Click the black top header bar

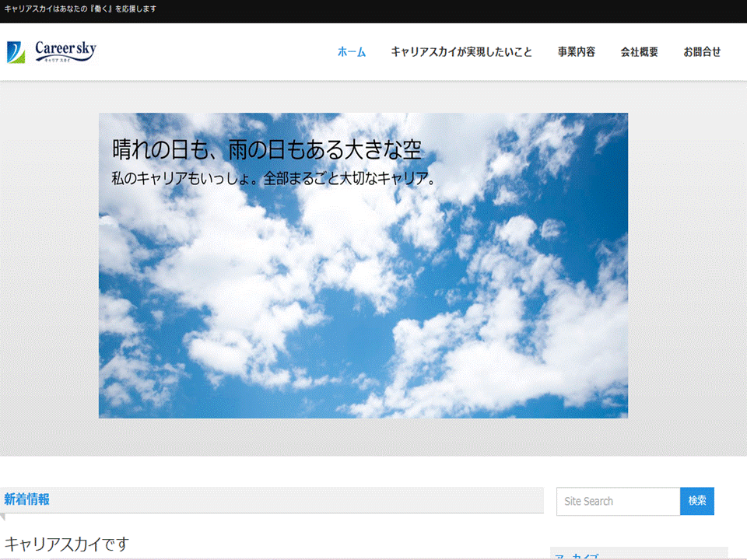coord(467,11)
